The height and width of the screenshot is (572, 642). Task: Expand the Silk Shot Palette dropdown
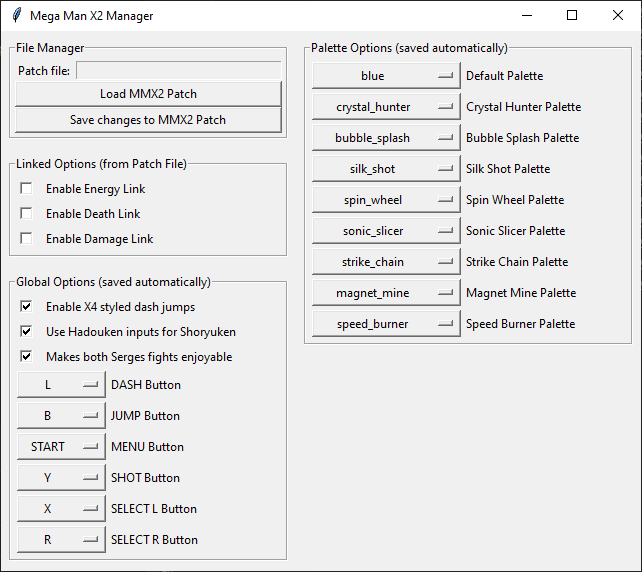pyautogui.click(x=386, y=169)
